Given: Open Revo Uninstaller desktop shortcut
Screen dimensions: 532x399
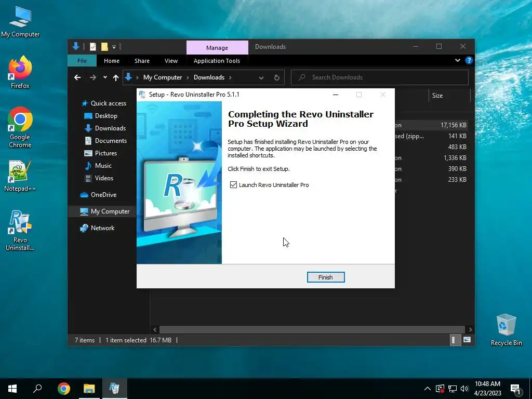Looking at the screenshot, I should [x=20, y=231].
